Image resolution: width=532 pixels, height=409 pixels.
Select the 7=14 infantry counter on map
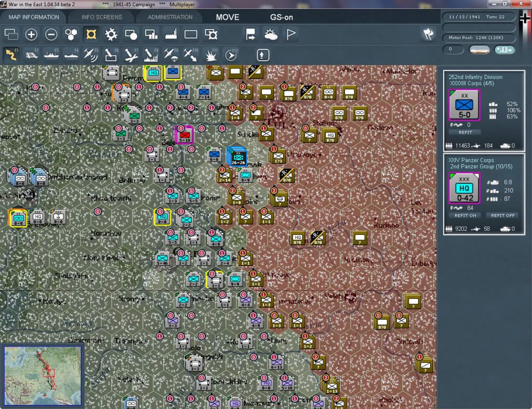pyautogui.click(x=204, y=93)
